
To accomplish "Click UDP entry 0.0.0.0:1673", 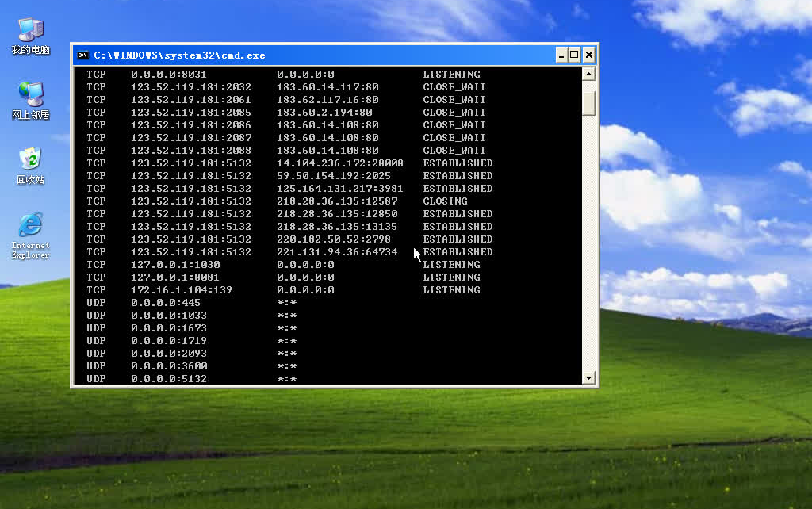I will coord(169,327).
